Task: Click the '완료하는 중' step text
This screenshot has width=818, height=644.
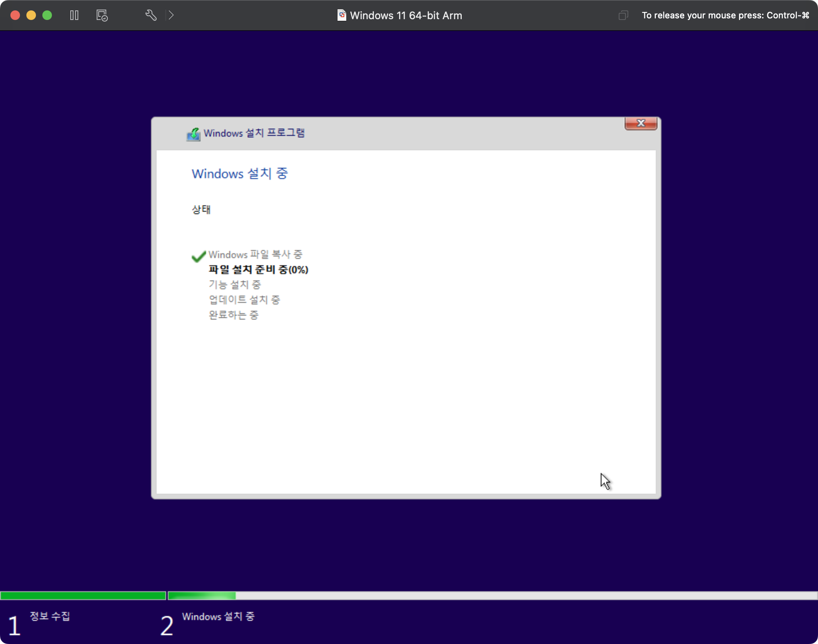Action: (x=233, y=315)
